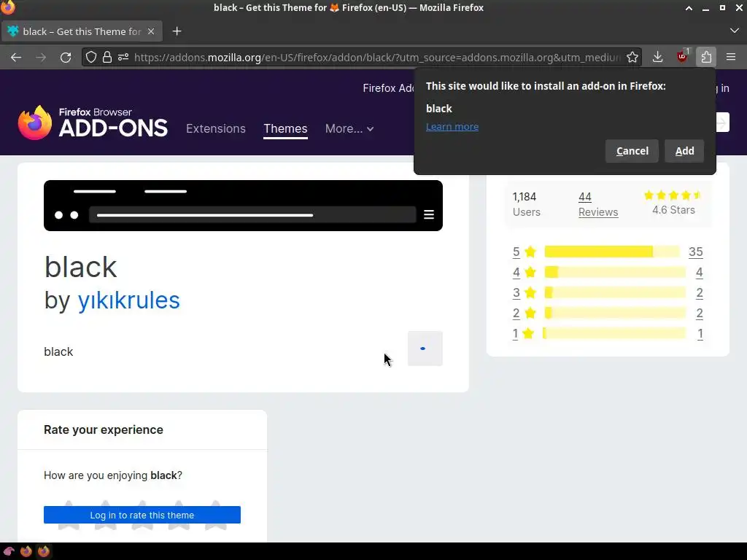The image size is (747, 560).
Task: Click the theme title 'black'
Action: (x=80, y=267)
